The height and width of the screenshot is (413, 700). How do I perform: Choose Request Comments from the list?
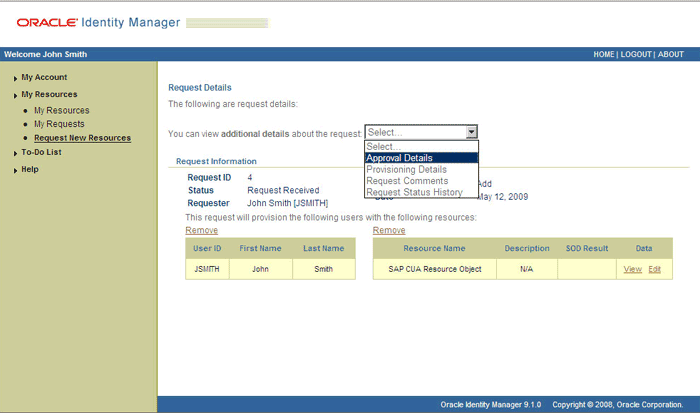click(x=421, y=181)
